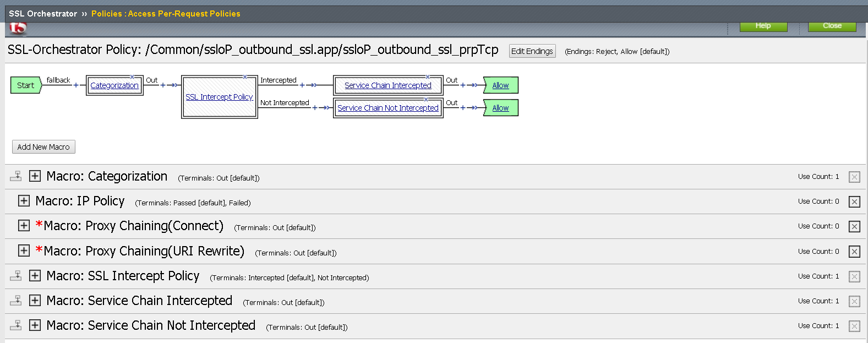The image size is (868, 343).
Task: Open the Categorization node link
Action: coord(114,85)
